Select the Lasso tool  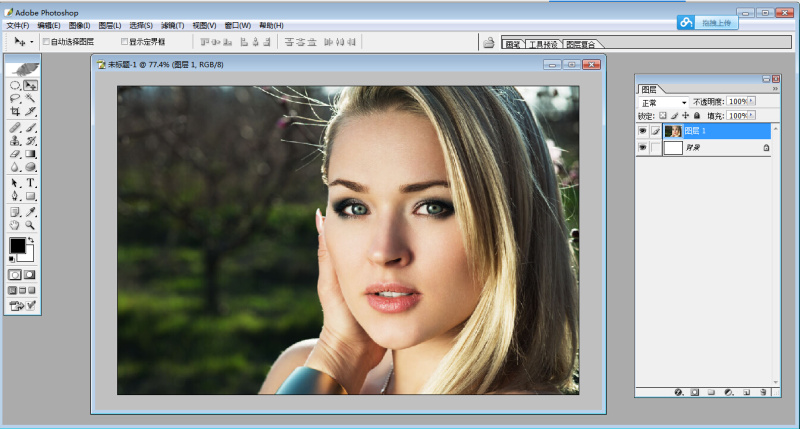point(15,98)
